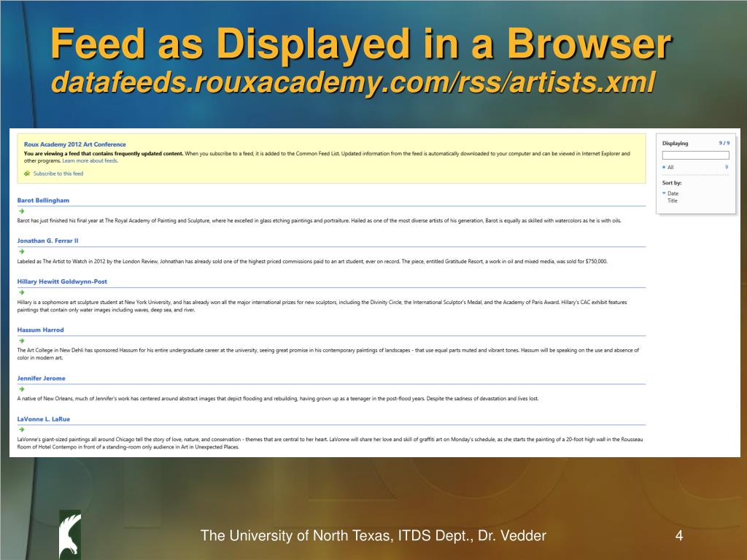The width and height of the screenshot is (747, 560).
Task: Open the Jennifer Jerome feed entry
Action: click(x=42, y=378)
